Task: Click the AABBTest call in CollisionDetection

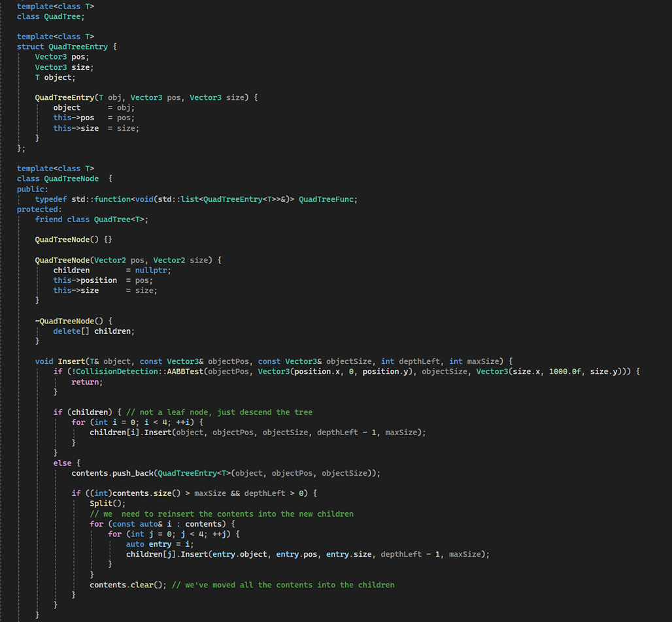Action: click(184, 372)
